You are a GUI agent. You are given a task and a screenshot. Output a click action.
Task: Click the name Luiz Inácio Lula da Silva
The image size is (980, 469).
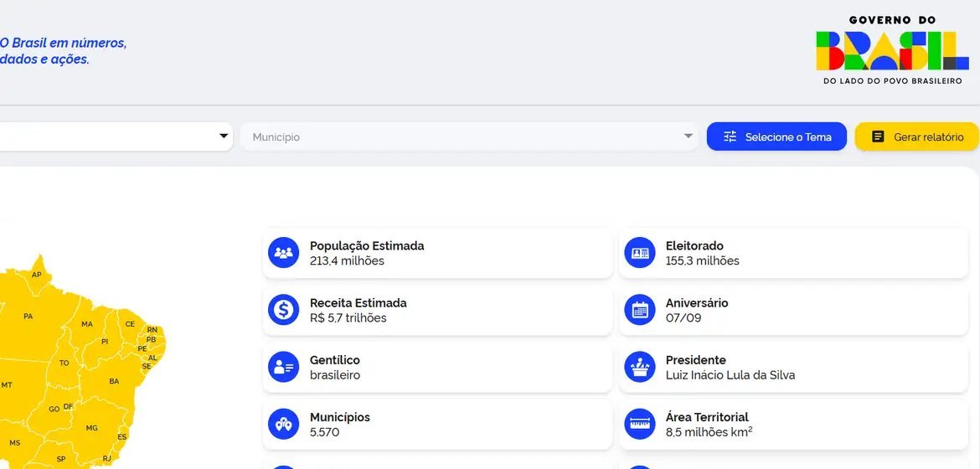(730, 375)
